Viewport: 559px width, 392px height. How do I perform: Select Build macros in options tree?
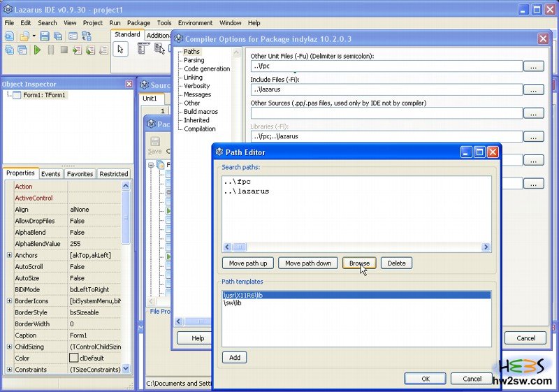coord(201,112)
